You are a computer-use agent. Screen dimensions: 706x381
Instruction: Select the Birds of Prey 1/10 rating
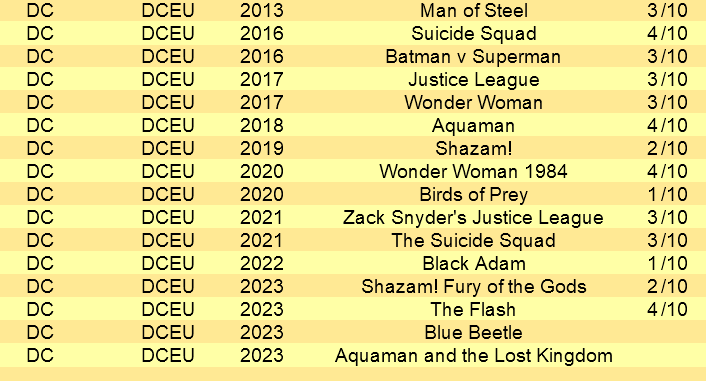point(667,194)
